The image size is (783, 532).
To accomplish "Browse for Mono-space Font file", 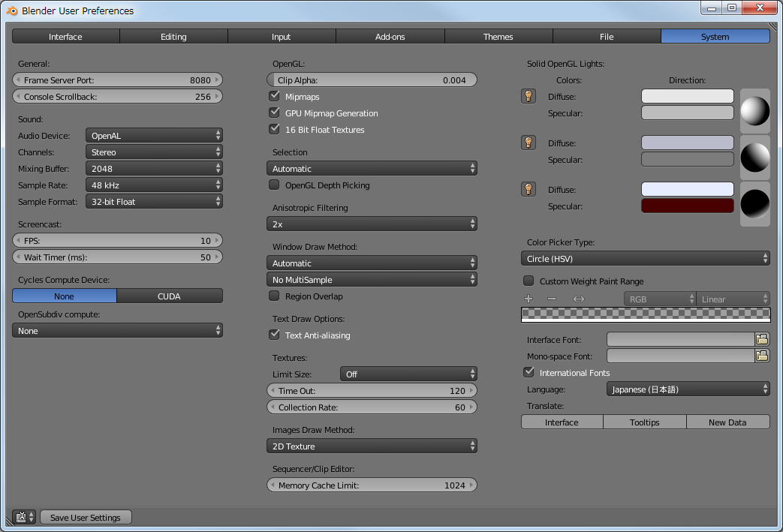I will [x=762, y=356].
